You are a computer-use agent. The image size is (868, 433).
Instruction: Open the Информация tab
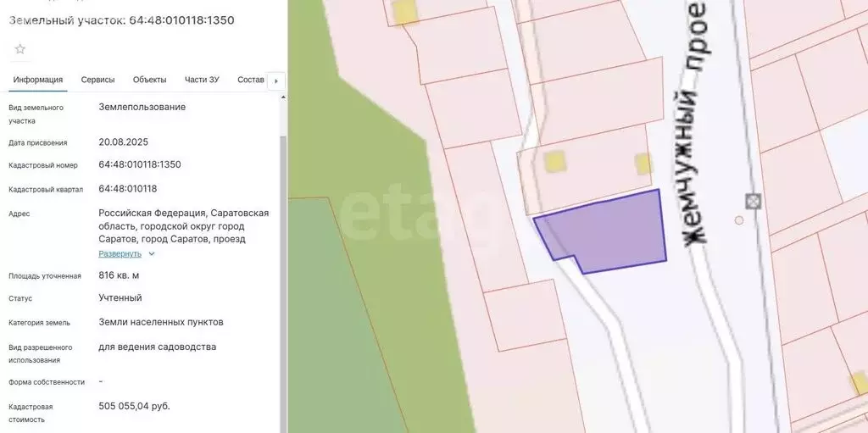(37, 80)
